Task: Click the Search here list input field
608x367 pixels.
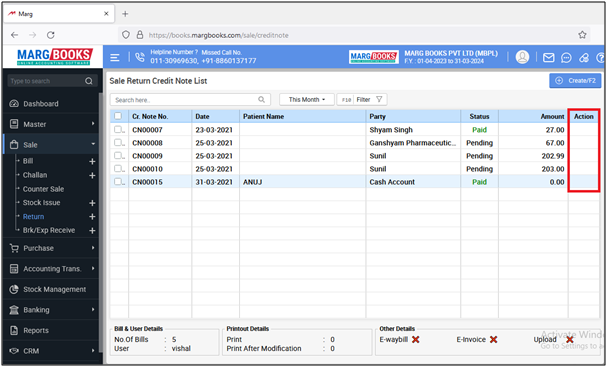Action: coord(190,100)
